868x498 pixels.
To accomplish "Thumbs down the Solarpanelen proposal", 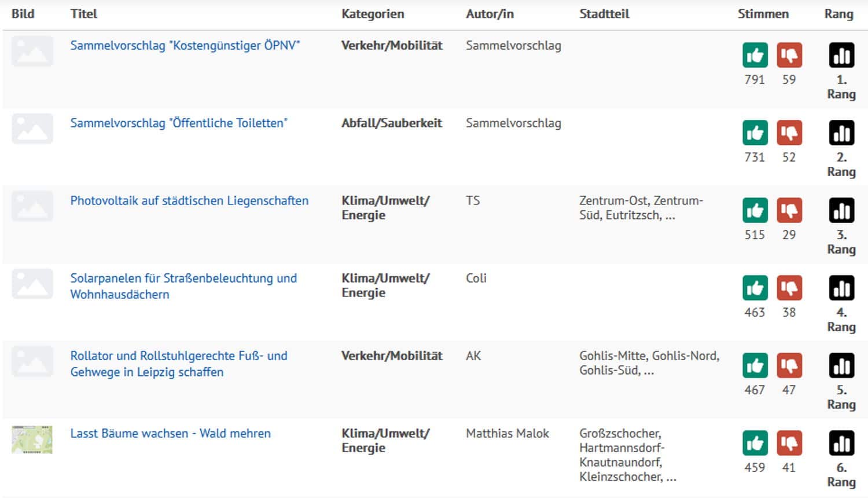I will click(789, 288).
